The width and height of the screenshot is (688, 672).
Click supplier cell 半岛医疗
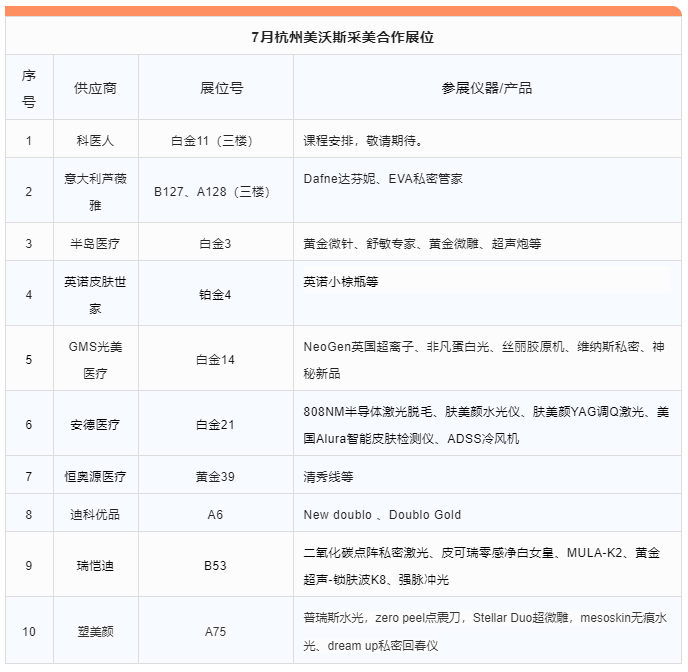click(x=95, y=243)
